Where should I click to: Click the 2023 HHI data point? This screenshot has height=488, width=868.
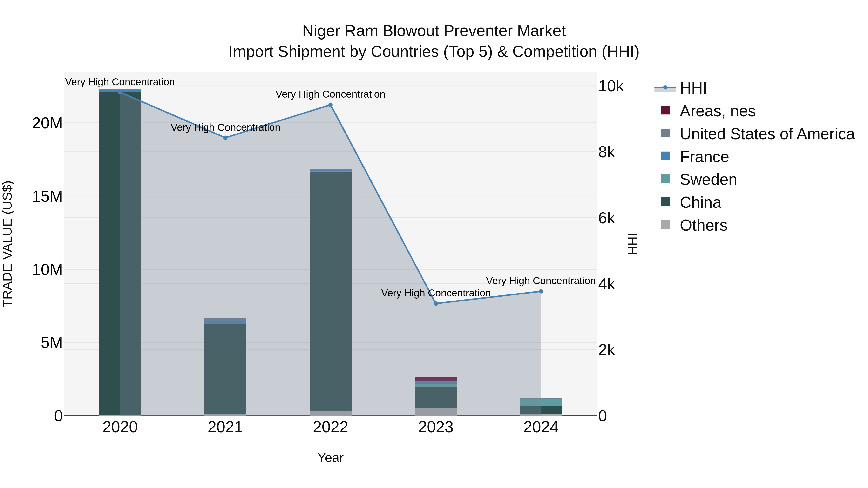pos(436,303)
